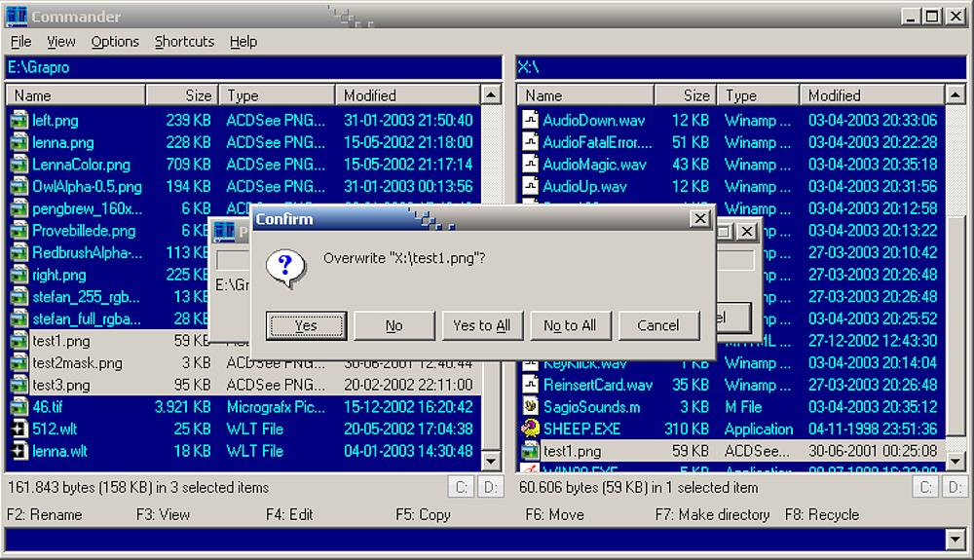Click the F6: Move shortcut label
The height and width of the screenshot is (560, 974).
[555, 514]
